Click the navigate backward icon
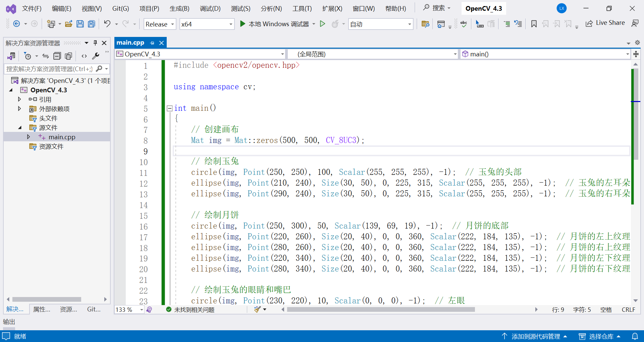This screenshot has width=644, height=342. [16, 23]
